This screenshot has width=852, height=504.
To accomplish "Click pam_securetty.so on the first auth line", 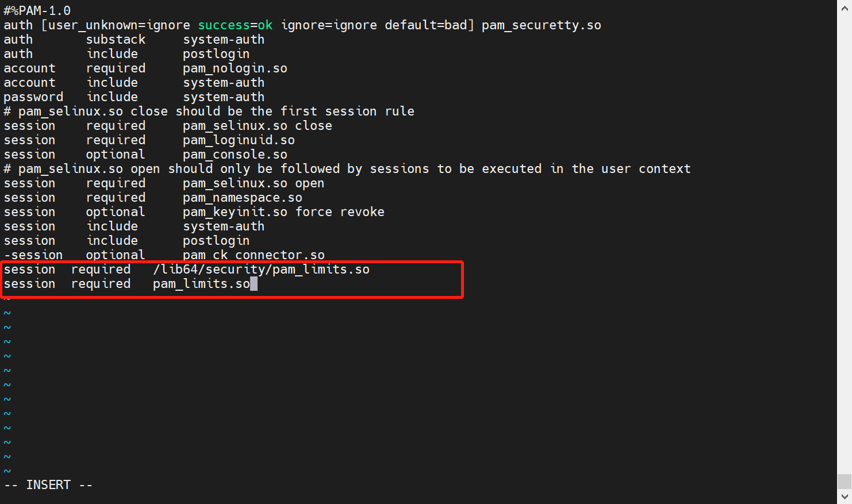I will 541,25.
